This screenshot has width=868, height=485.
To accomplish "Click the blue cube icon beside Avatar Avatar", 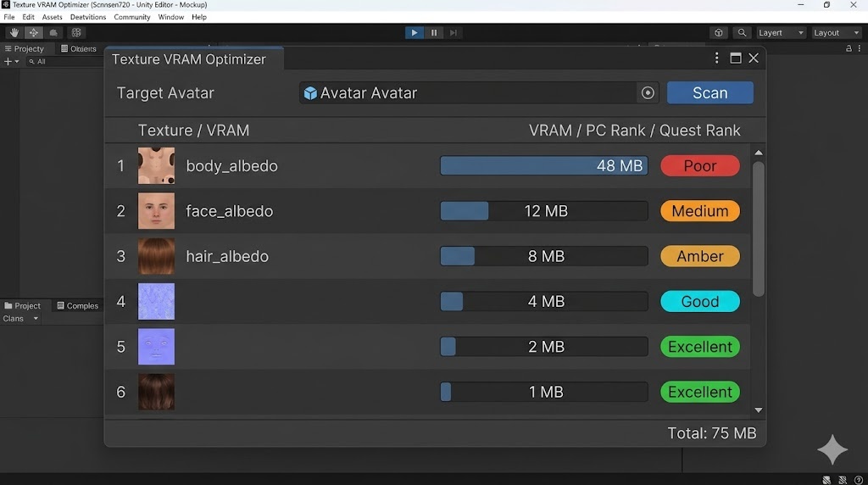I will (310, 93).
